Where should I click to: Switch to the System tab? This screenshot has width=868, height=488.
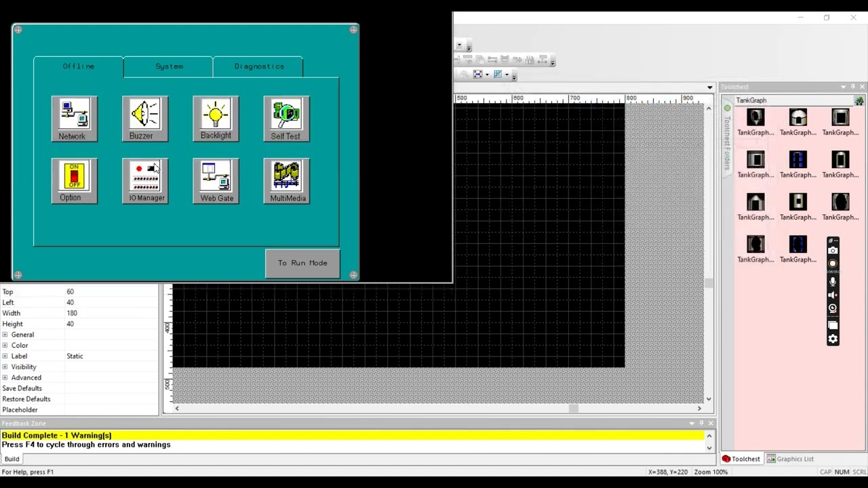point(169,66)
